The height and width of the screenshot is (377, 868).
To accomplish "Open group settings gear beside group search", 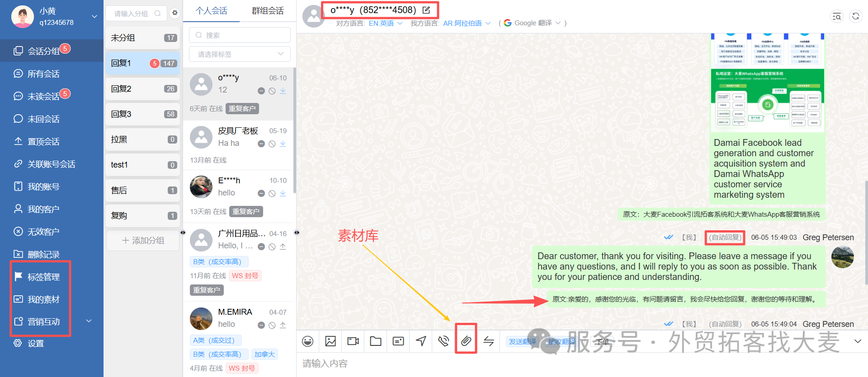I will 175,13.
